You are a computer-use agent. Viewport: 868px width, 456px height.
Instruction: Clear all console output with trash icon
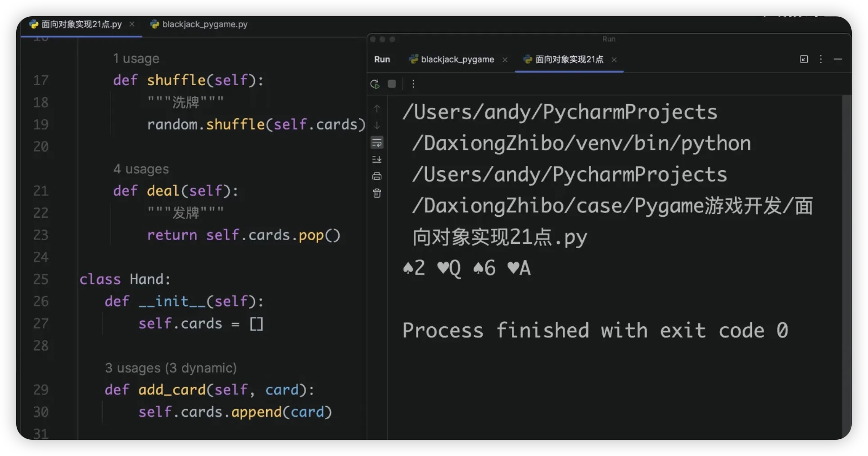[377, 193]
